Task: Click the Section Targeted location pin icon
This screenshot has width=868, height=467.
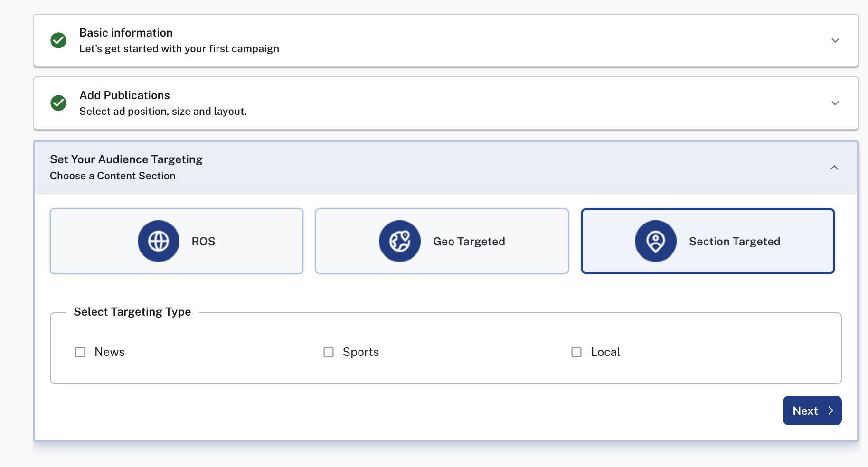Action: coord(655,241)
